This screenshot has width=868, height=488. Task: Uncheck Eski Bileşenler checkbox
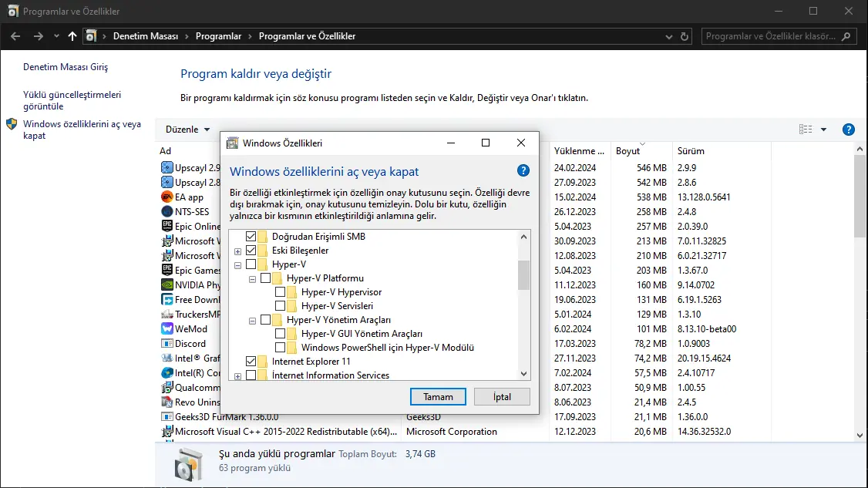tap(251, 251)
